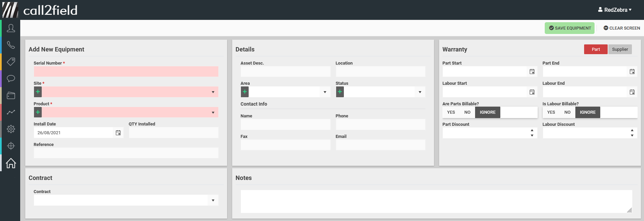This screenshot has height=221, width=644.
Task: Click the price tag sidebar icon
Action: coord(11,62)
